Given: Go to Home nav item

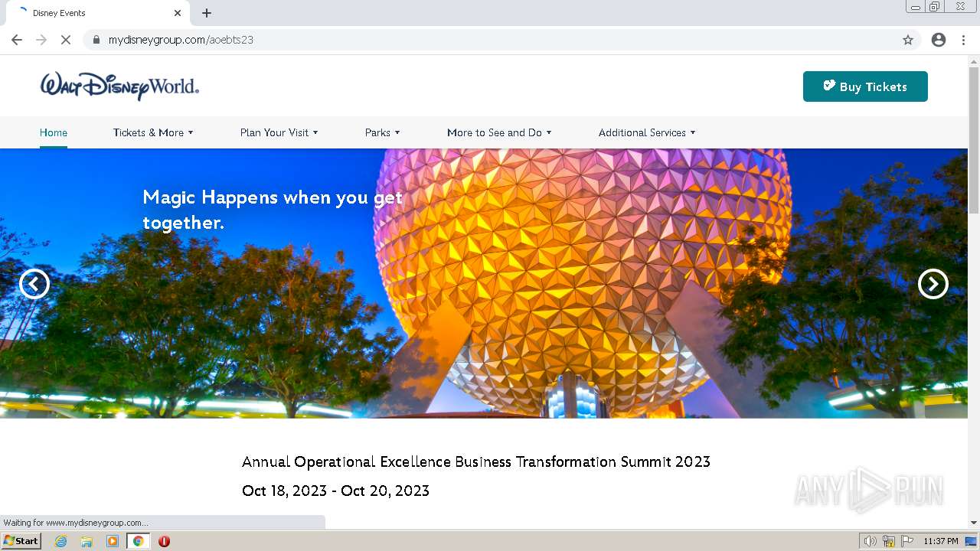Looking at the screenshot, I should click(54, 132).
